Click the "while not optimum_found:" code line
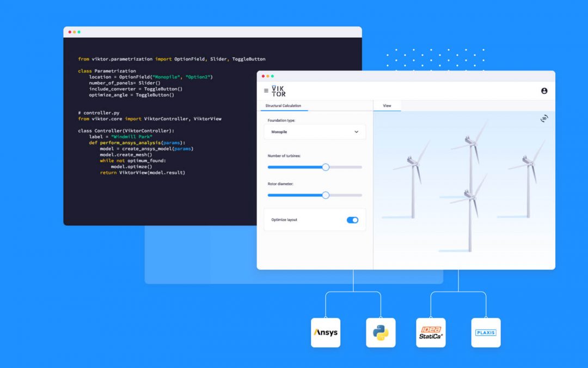The width and height of the screenshot is (588, 368). (133, 161)
